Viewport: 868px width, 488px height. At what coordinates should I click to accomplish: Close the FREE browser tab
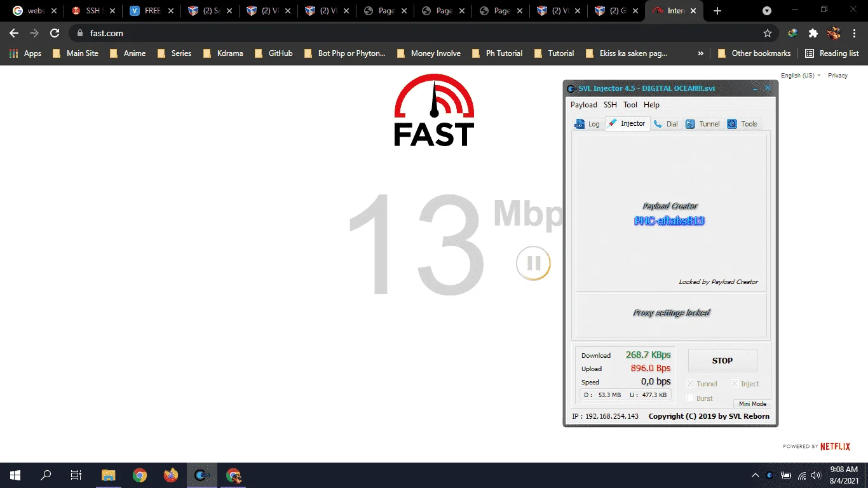point(171,11)
